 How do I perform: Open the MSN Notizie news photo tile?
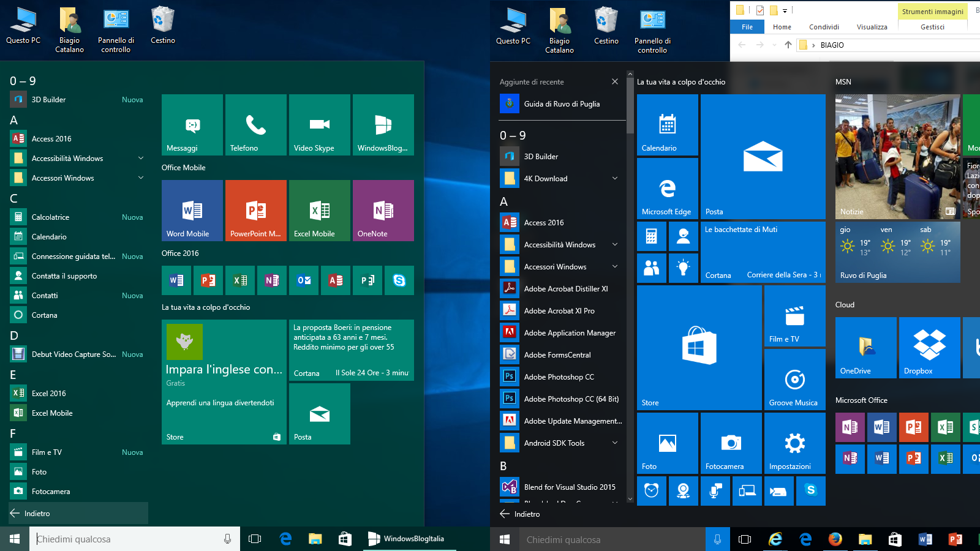tap(898, 157)
